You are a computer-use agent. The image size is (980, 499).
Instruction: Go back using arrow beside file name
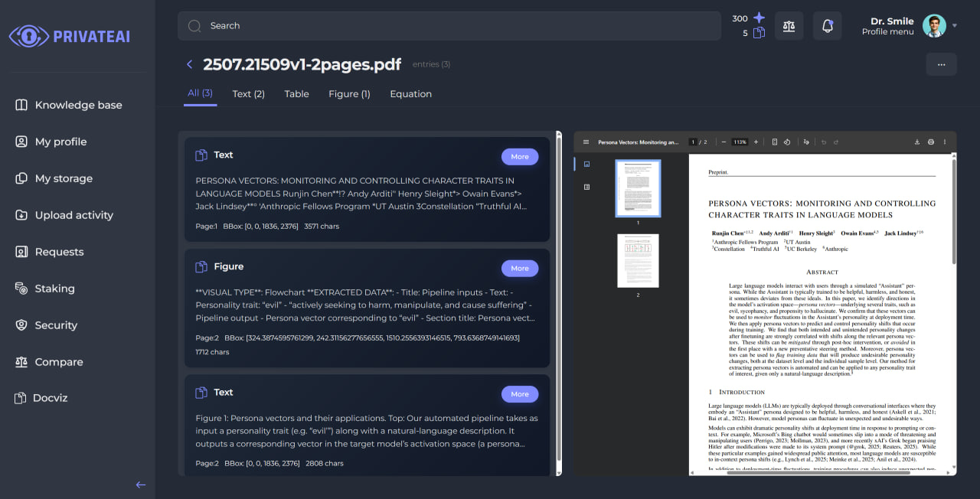tap(190, 64)
